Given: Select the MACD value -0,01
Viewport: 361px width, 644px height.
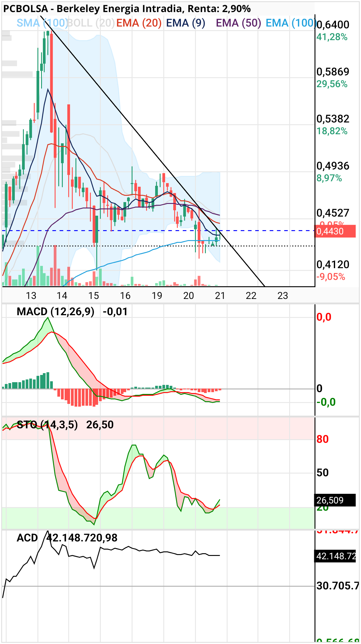Looking at the screenshot, I should pyautogui.click(x=115, y=312).
